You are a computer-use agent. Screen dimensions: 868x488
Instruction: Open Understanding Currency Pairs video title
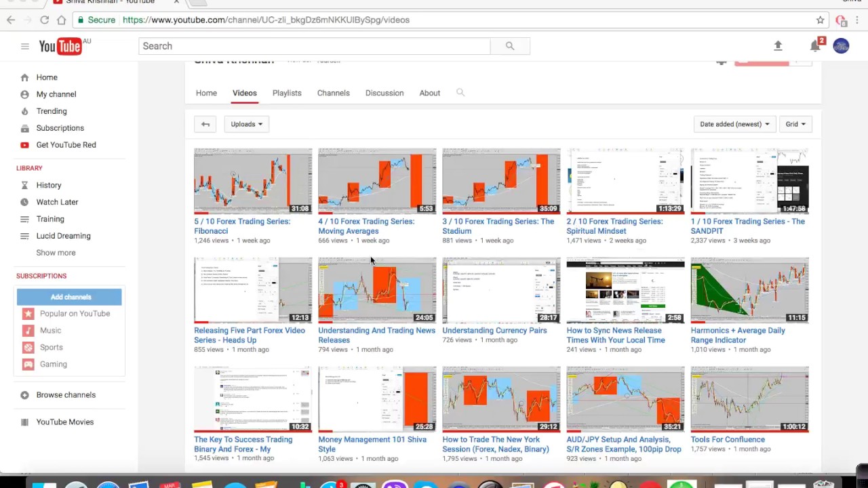pos(494,330)
